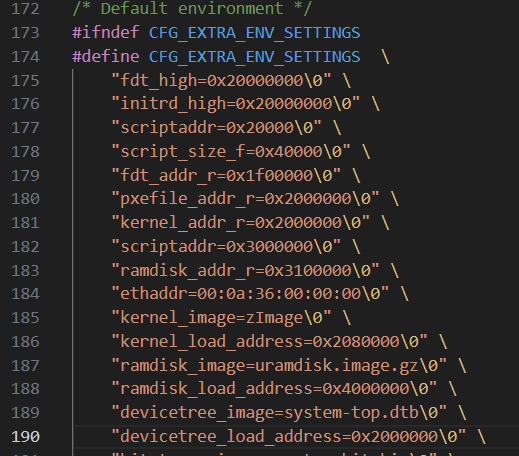Click the kernel_load_address=0x2080000 string

(269, 341)
